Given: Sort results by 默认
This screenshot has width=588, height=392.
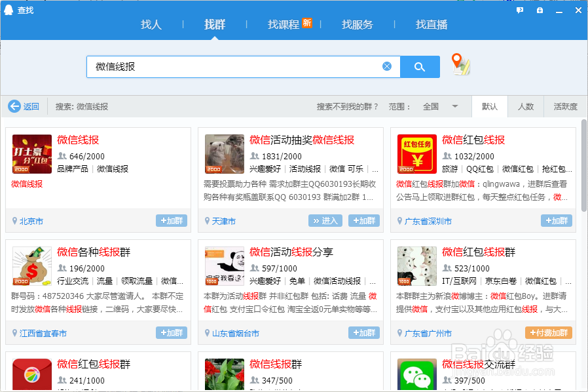Looking at the screenshot, I should click(x=489, y=107).
